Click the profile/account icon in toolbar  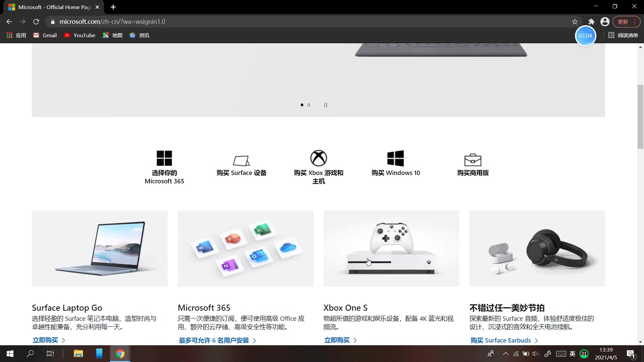point(605,22)
